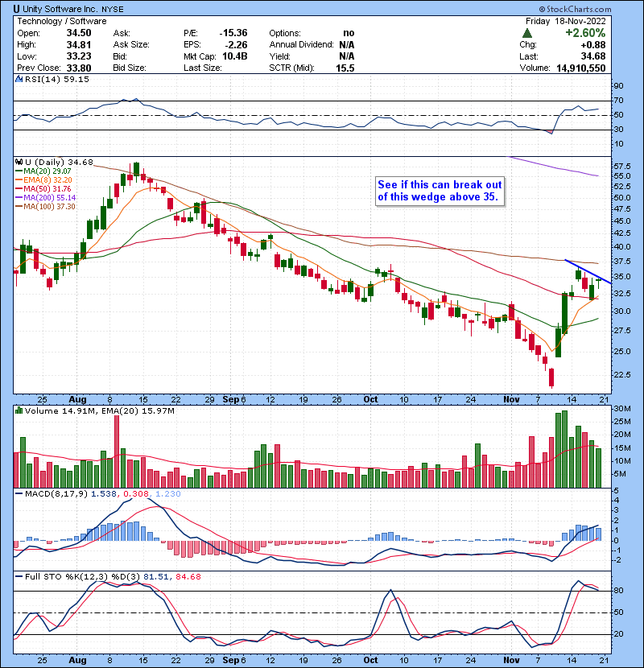The image size is (644, 668).
Task: Click the Aug label under the price chart
Action: click(77, 400)
